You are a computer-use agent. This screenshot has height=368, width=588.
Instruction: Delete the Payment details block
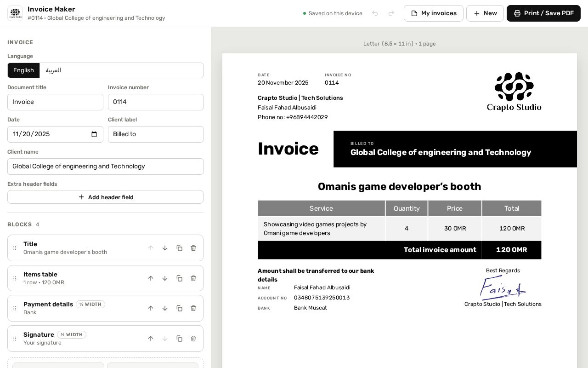pyautogui.click(x=193, y=308)
